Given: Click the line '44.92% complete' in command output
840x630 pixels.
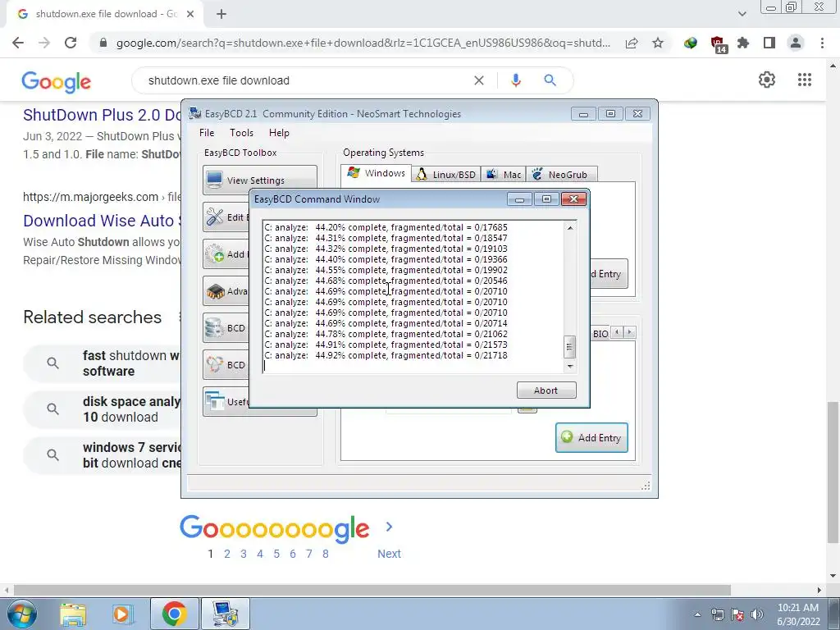Looking at the screenshot, I should pyautogui.click(x=386, y=355).
